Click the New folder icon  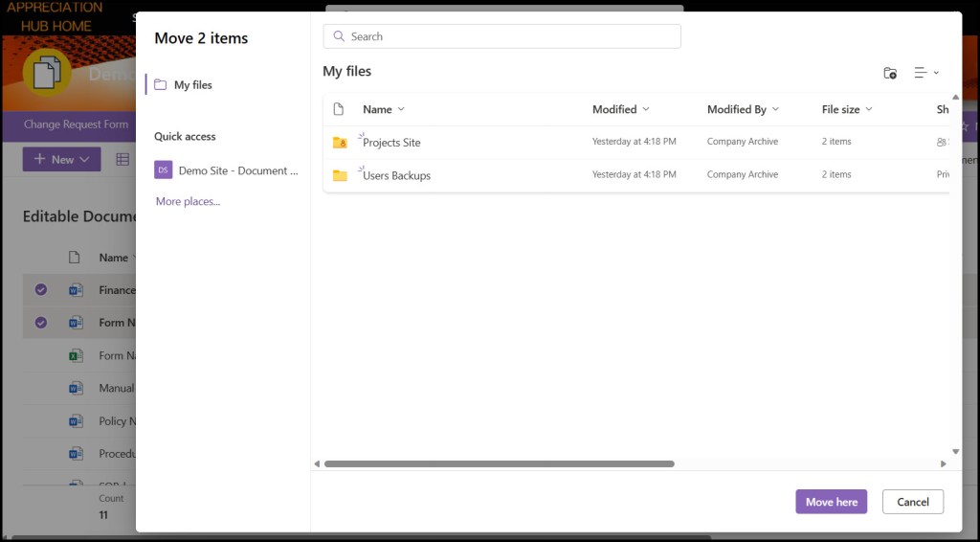click(x=890, y=73)
